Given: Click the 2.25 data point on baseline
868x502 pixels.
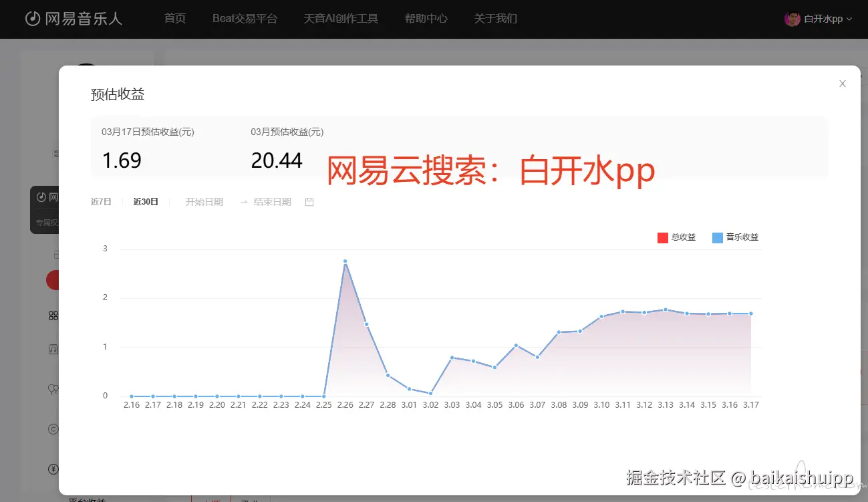Looking at the screenshot, I should (324, 396).
